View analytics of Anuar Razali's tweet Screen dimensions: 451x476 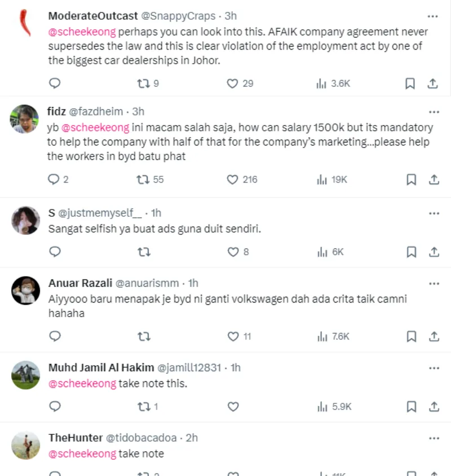click(322, 336)
